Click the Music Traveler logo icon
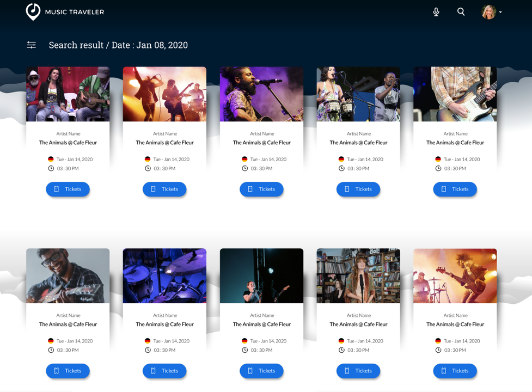Image resolution: width=532 pixels, height=392 pixels. click(x=33, y=11)
